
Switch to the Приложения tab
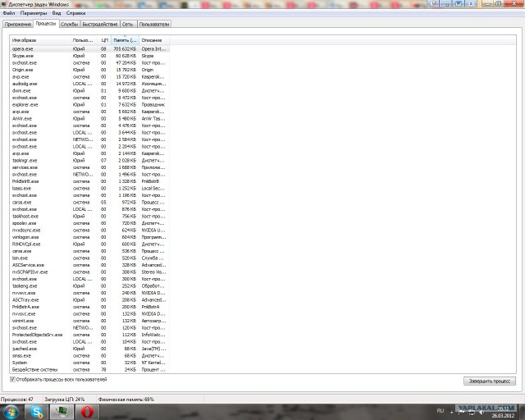18,24
